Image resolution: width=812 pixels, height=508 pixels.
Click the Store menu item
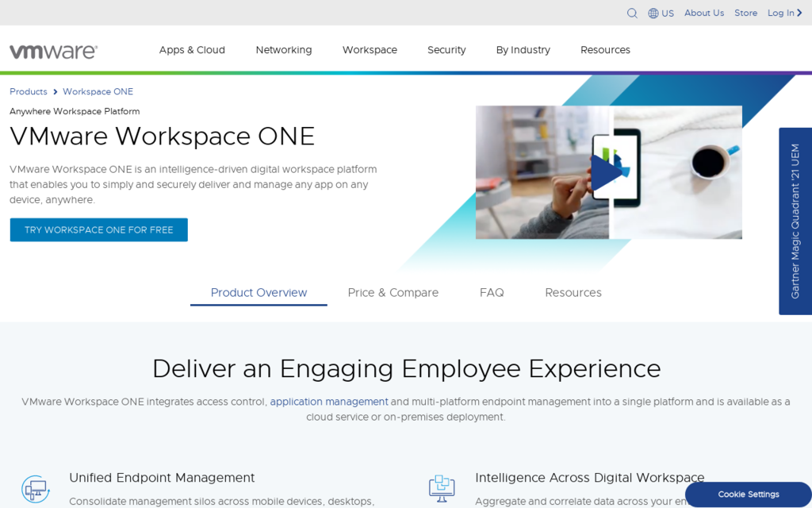pos(745,13)
